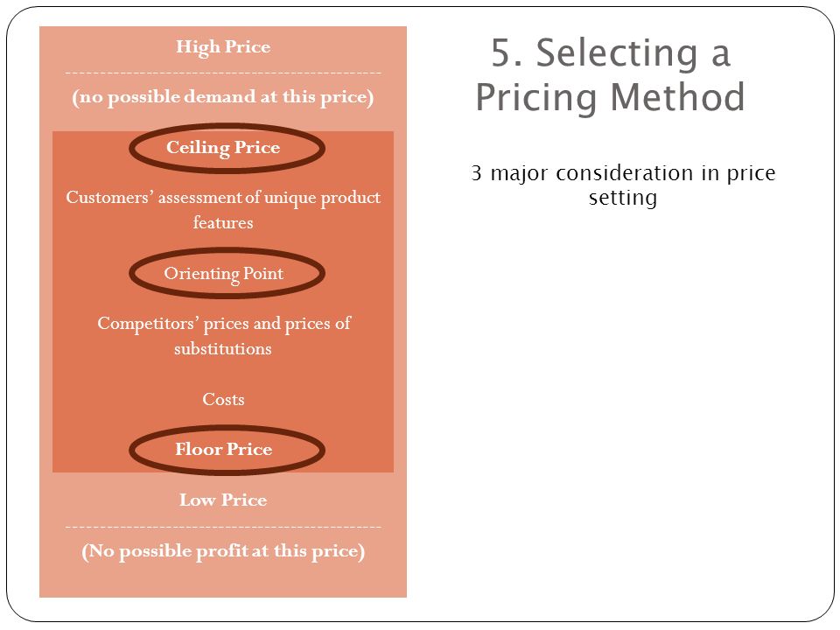The height and width of the screenshot is (630, 840).
Task: Select the Orienting Point oval
Action: click(227, 273)
